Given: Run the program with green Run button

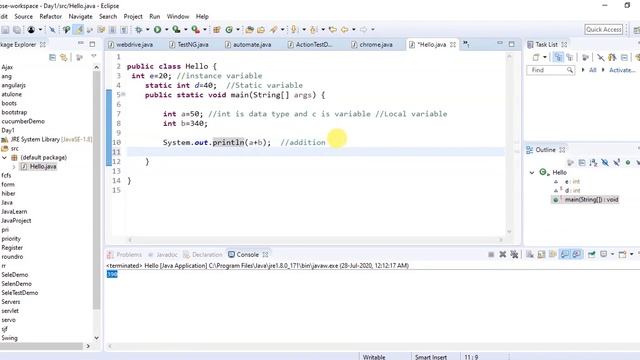Looking at the screenshot, I should click(158, 29).
